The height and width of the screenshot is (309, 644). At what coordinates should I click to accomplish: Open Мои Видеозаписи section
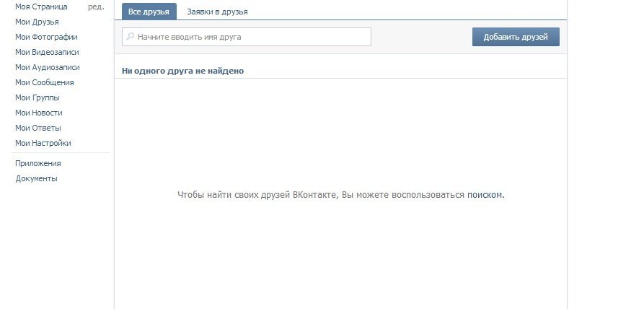point(47,52)
